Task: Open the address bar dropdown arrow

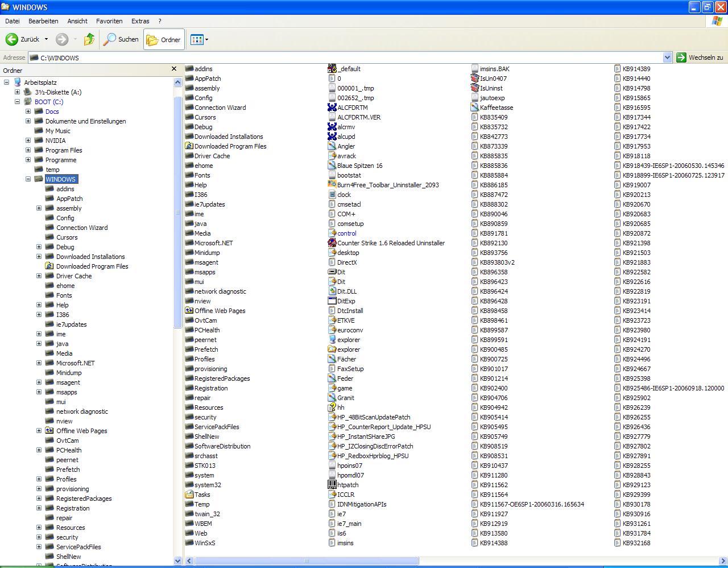Action: [668, 57]
